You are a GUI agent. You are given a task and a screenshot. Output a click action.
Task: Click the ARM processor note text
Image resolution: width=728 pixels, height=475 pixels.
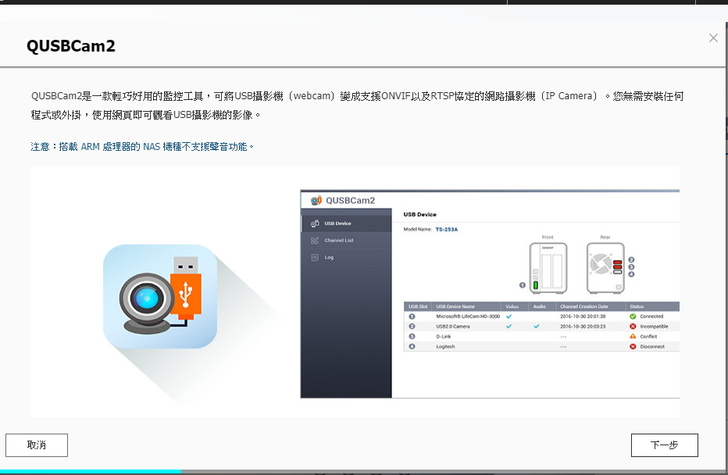point(143,147)
